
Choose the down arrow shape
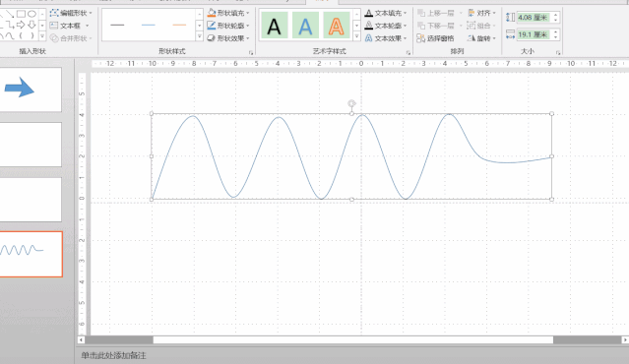click(x=32, y=25)
